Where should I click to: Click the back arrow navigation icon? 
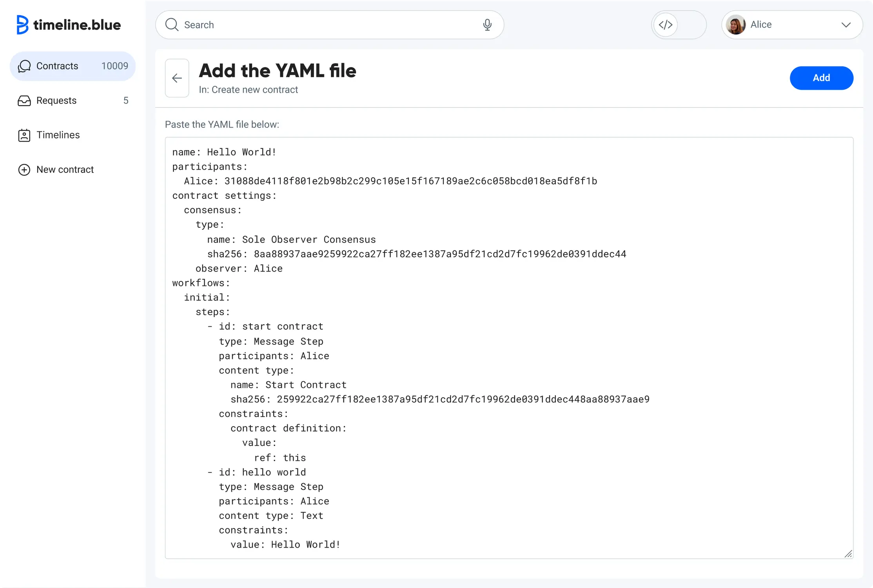176,78
